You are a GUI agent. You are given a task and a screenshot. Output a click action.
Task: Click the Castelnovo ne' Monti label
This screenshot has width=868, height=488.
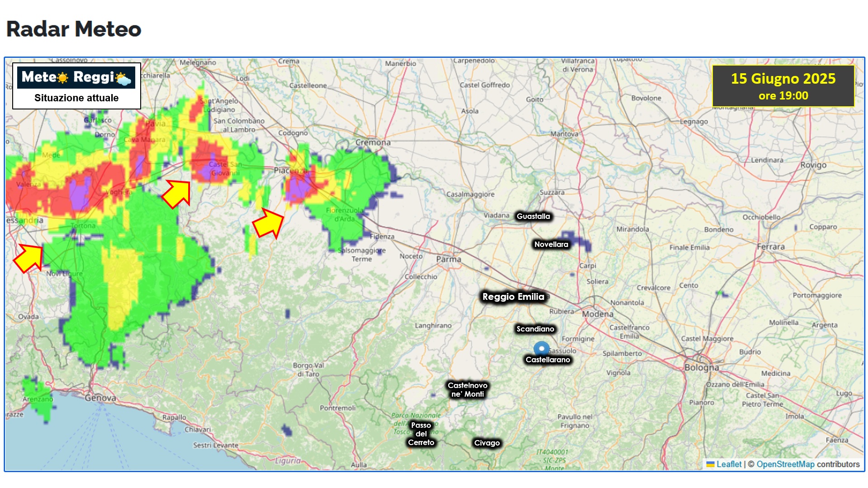tap(467, 389)
